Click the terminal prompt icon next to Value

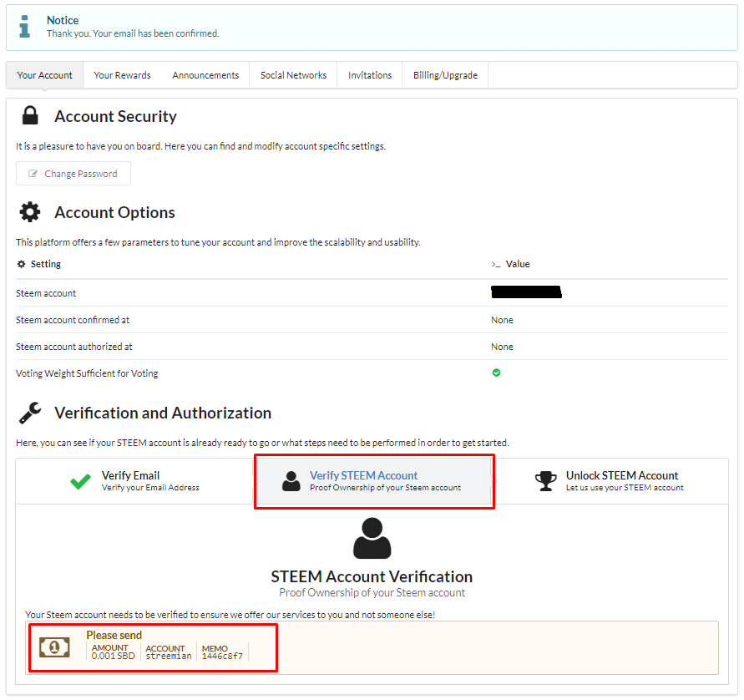click(x=496, y=264)
